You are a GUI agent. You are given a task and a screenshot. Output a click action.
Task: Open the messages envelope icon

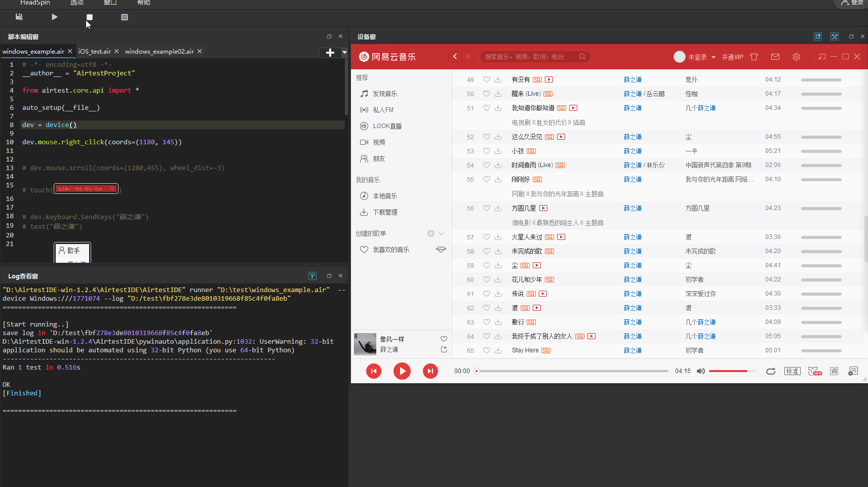coord(775,57)
